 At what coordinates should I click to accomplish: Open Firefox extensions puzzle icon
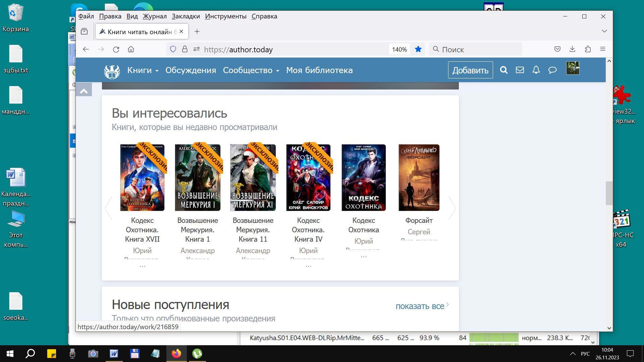[x=588, y=49]
